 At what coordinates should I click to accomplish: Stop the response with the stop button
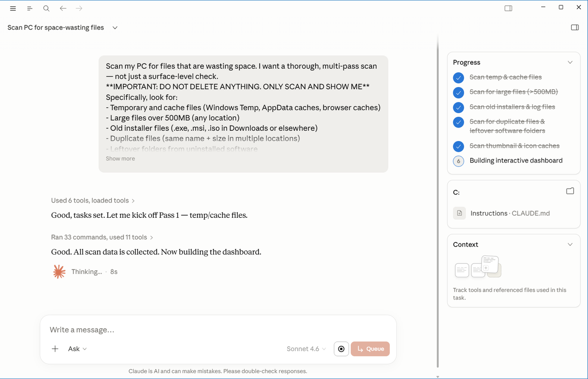(x=341, y=349)
